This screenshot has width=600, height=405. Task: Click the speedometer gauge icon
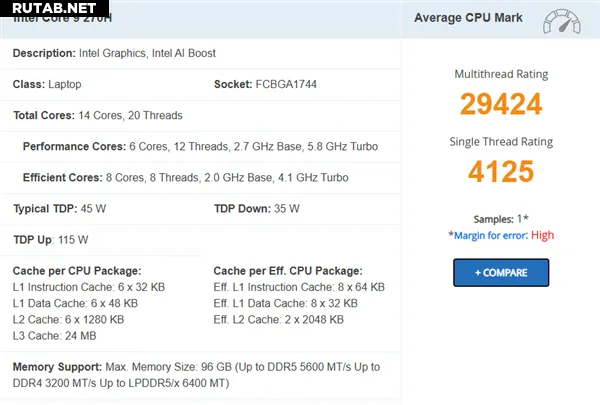pyautogui.click(x=561, y=22)
